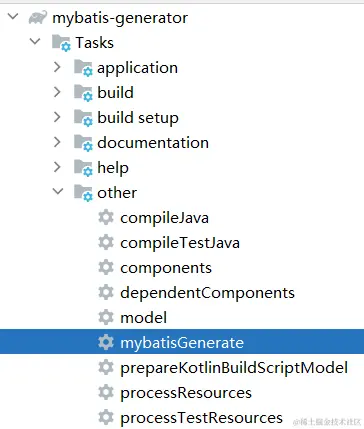Expand the help task group
This screenshot has width=364, height=429.
[57, 167]
